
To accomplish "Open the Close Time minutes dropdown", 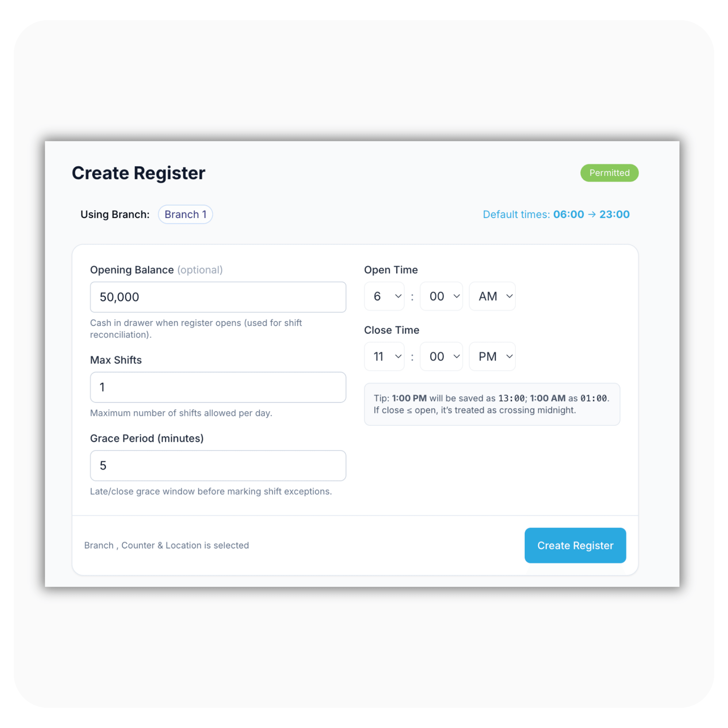I will pyautogui.click(x=441, y=356).
